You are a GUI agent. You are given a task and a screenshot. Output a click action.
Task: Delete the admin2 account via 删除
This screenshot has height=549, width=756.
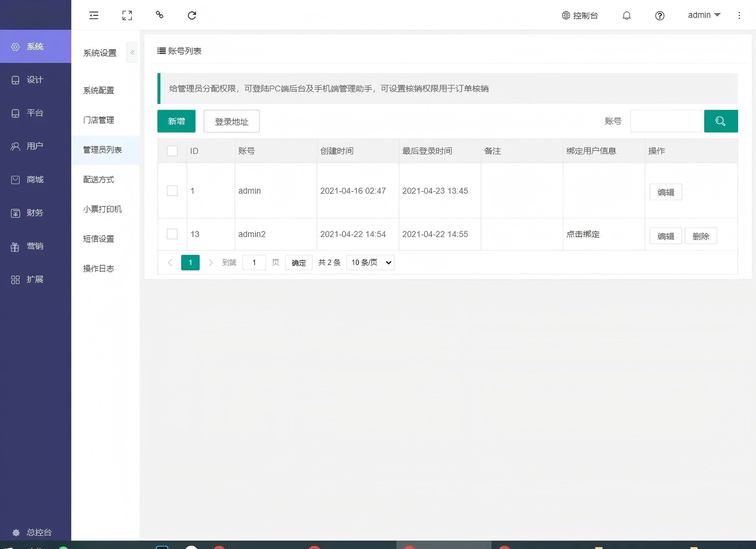(x=701, y=236)
